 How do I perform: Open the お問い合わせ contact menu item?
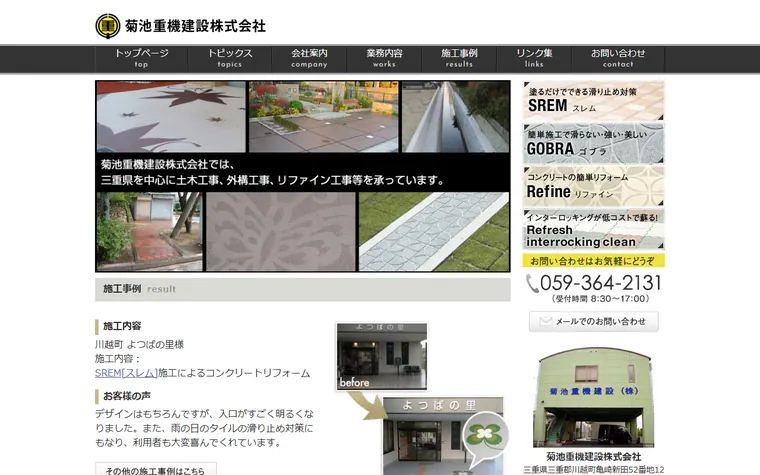[618, 58]
